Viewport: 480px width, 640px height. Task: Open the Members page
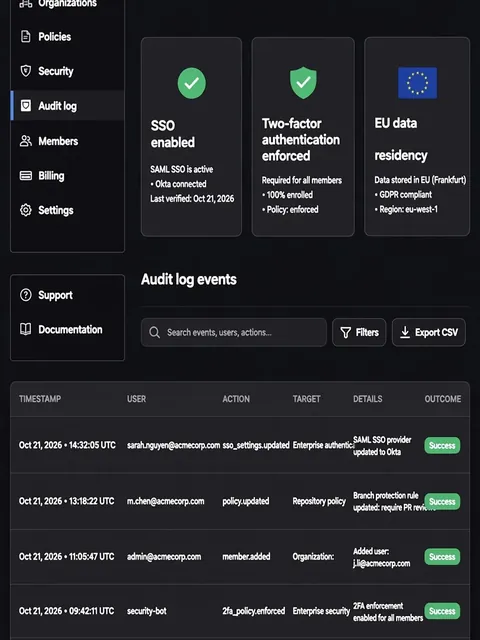pyautogui.click(x=67, y=141)
